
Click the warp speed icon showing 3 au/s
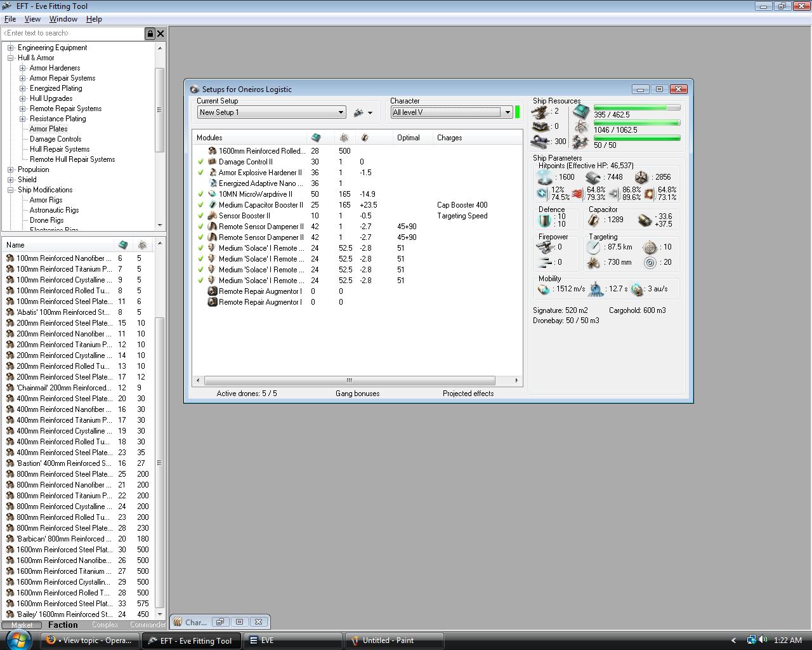[x=638, y=289]
